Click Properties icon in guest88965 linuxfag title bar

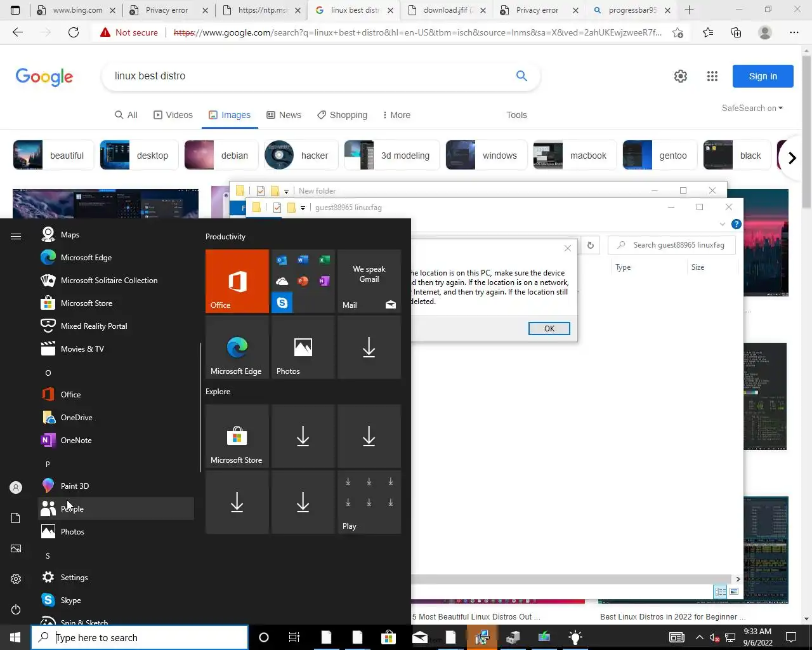(277, 208)
